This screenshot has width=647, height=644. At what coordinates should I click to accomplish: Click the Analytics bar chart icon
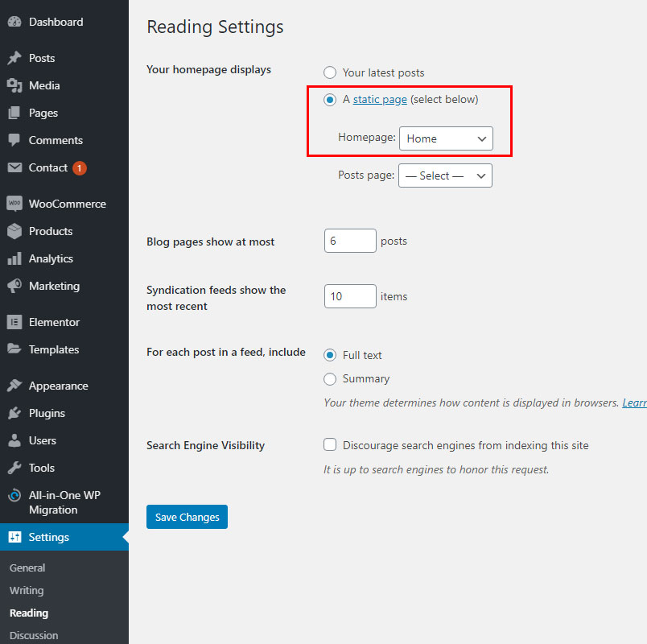click(x=14, y=259)
